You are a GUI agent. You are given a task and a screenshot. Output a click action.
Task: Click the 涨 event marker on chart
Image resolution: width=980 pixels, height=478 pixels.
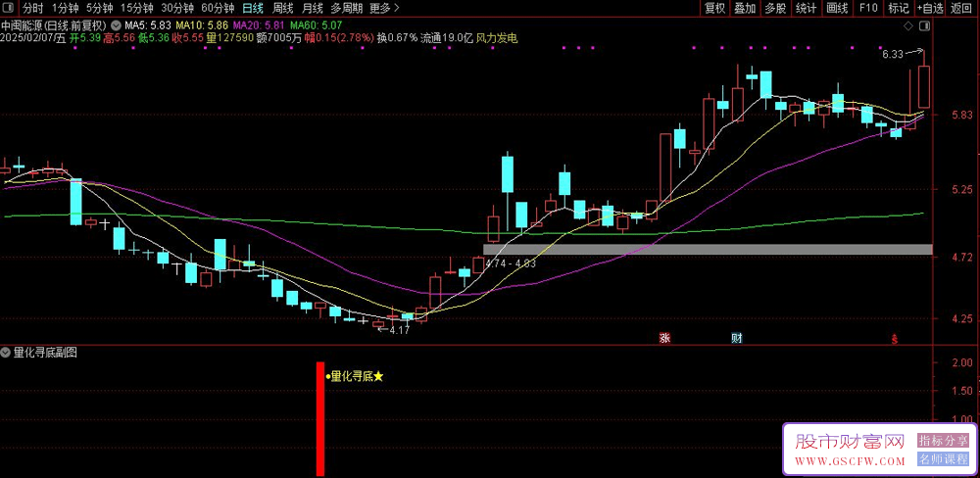pos(664,339)
